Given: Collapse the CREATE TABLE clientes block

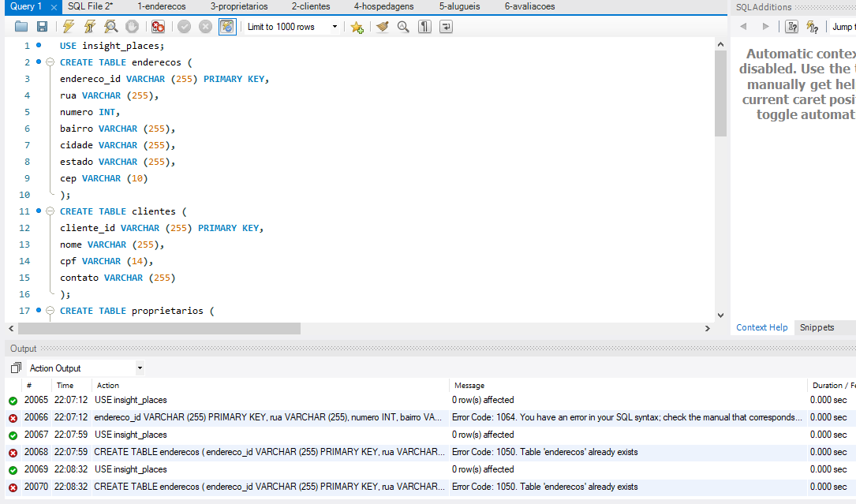Looking at the screenshot, I should coord(50,211).
